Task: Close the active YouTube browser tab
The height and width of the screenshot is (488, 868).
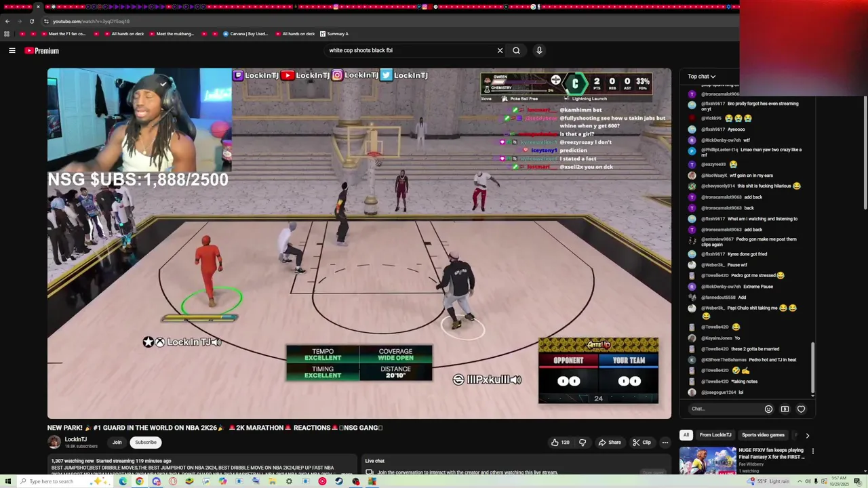Action: coord(38,7)
